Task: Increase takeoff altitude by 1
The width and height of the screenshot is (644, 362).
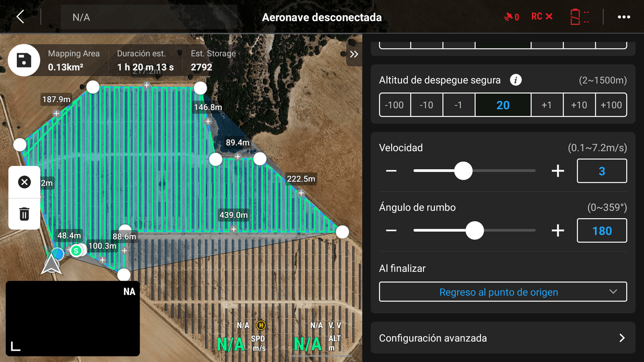Action: click(x=547, y=105)
